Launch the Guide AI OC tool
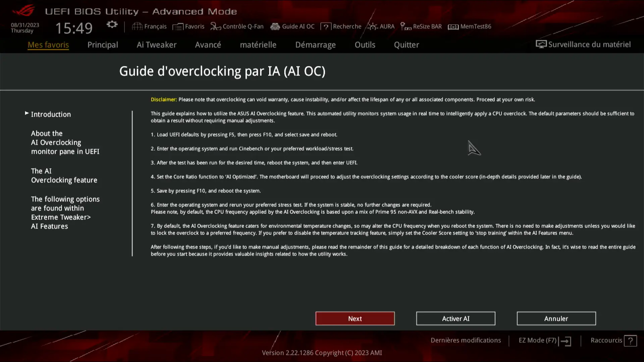 point(292,26)
